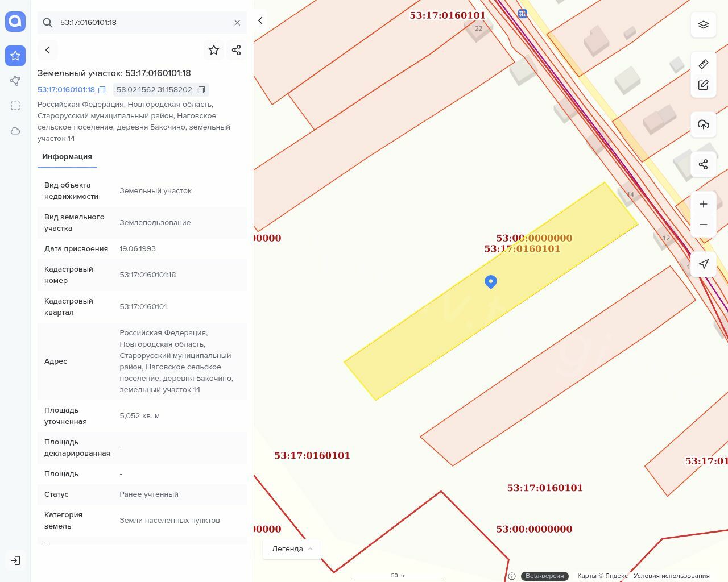This screenshot has width=728, height=582.
Task: Activate the draw/edit tool on map
Action: coord(704,85)
